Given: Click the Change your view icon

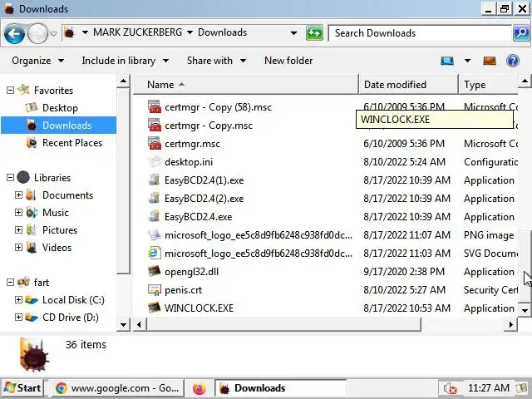Looking at the screenshot, I should pos(447,61).
